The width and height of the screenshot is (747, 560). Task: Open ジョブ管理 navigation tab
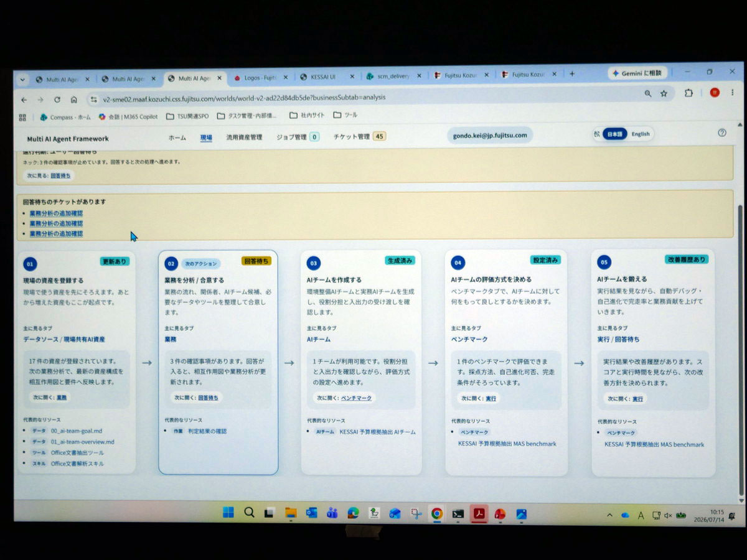click(298, 137)
